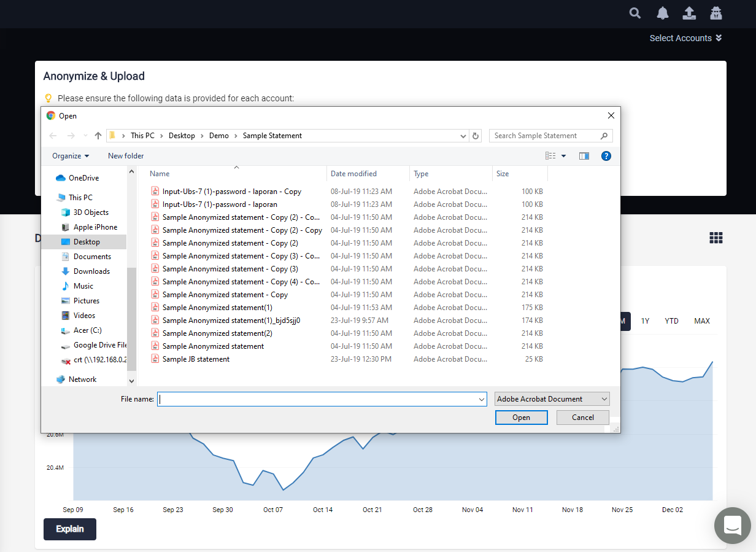Select the MAX chart range tab
The height and width of the screenshot is (552, 756).
click(702, 321)
